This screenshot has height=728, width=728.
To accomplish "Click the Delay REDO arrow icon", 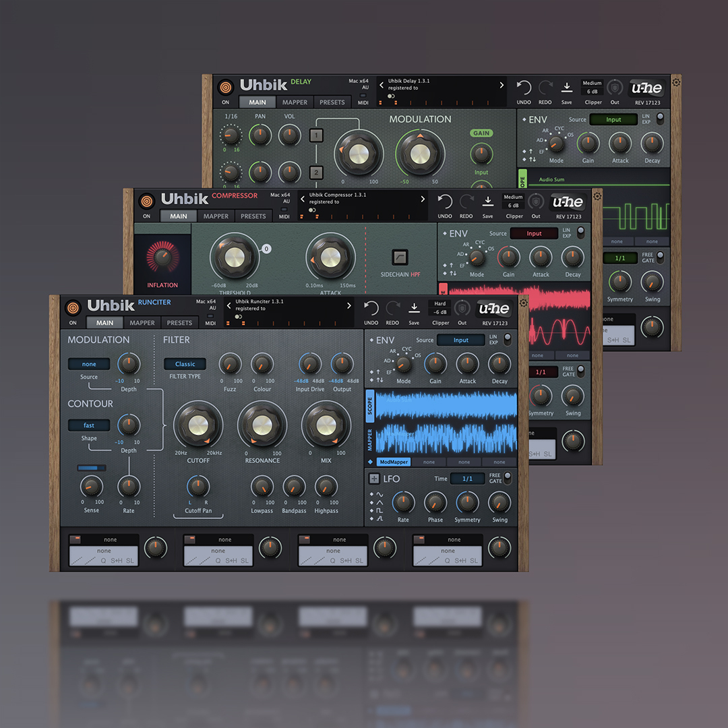I will pyautogui.click(x=545, y=87).
